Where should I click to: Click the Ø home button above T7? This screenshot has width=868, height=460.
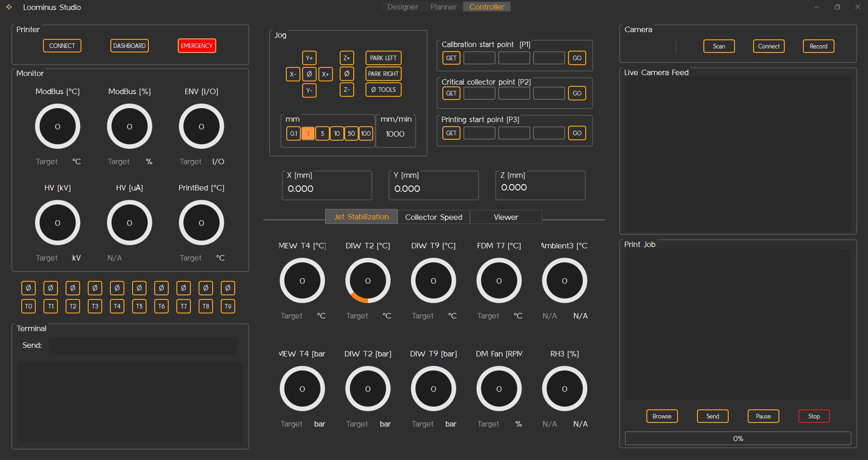point(184,288)
